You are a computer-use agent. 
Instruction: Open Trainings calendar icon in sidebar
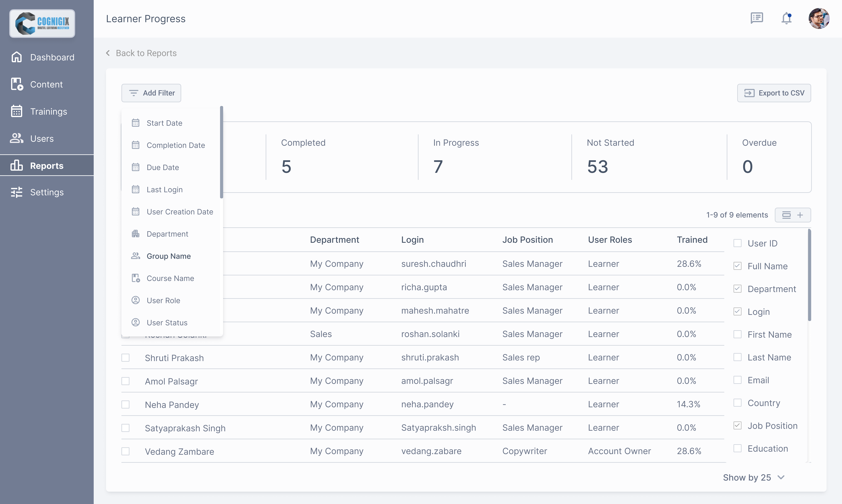click(x=16, y=111)
